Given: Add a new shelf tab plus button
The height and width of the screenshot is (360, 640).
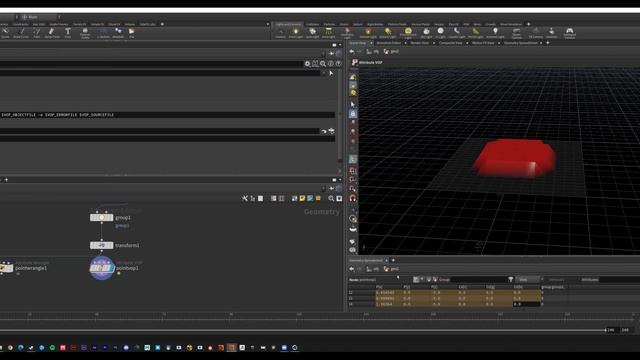Looking at the screenshot, I should [x=529, y=24].
